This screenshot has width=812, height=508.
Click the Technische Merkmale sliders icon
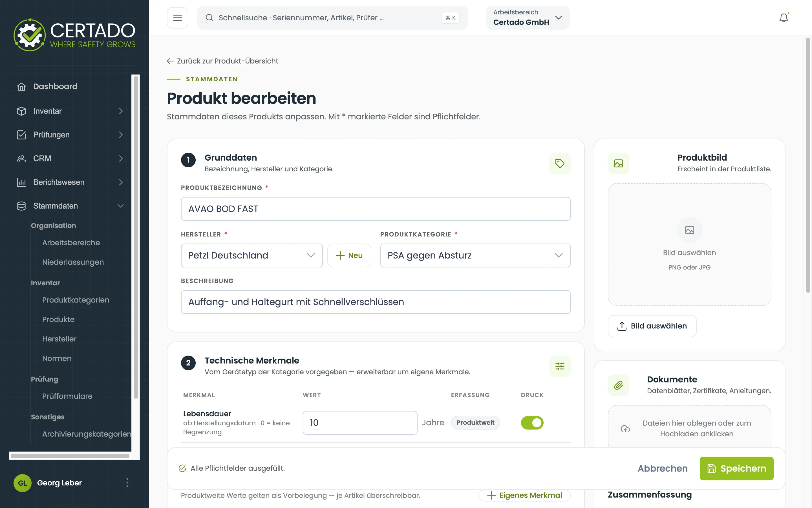click(560, 366)
